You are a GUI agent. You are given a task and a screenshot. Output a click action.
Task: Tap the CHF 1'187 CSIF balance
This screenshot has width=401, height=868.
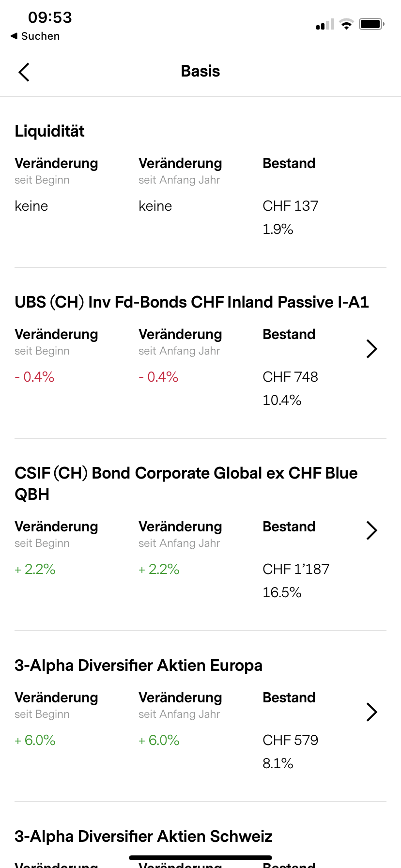pos(296,569)
